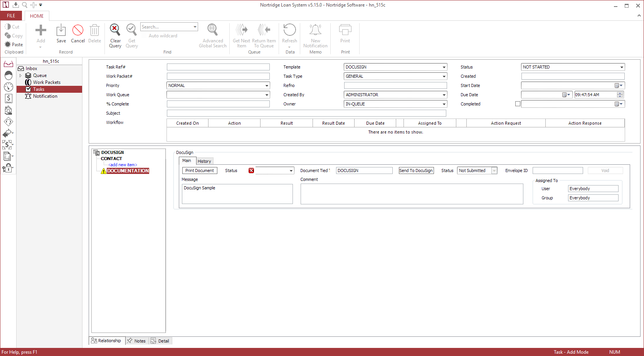Click the quick access save icon in title bar
Viewport: 644px width, 356px height.
[15, 5]
